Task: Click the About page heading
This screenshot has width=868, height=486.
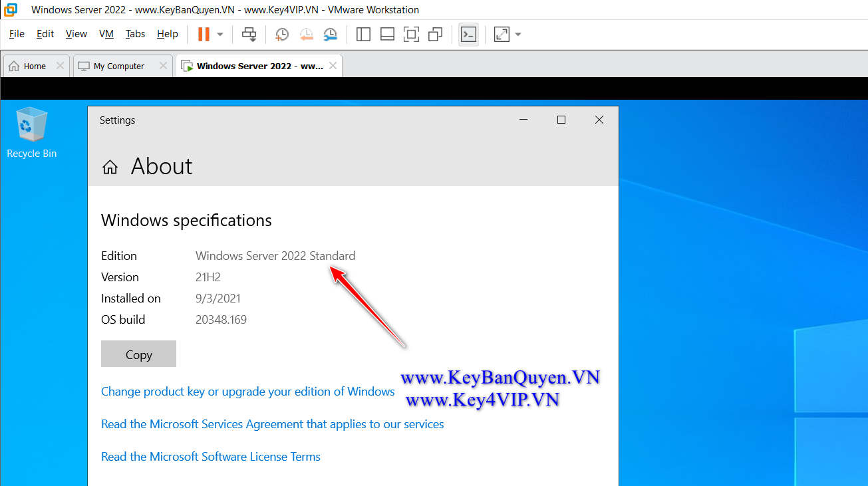Action: point(162,166)
